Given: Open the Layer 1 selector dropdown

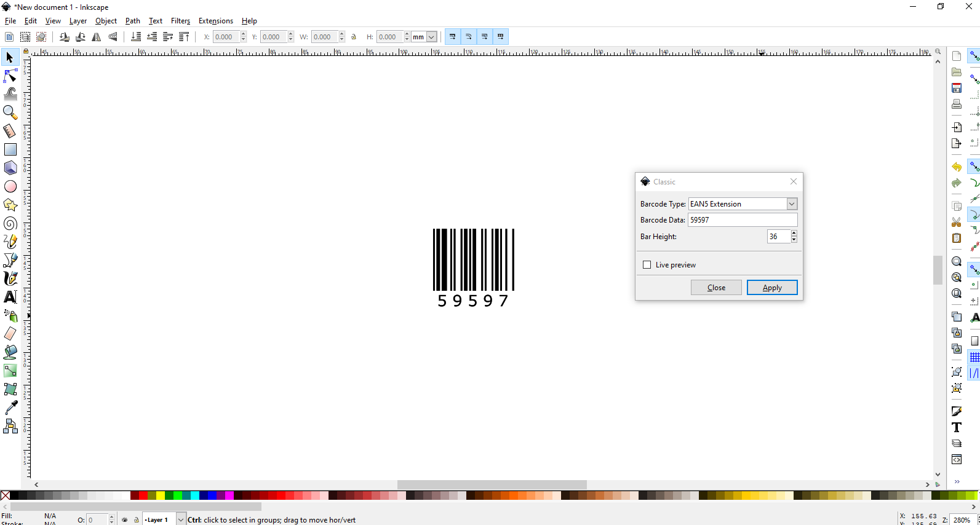Looking at the screenshot, I should coord(181,519).
